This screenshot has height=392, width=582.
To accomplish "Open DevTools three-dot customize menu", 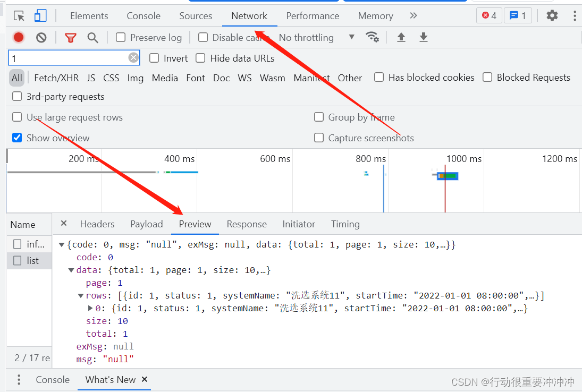I will (575, 15).
